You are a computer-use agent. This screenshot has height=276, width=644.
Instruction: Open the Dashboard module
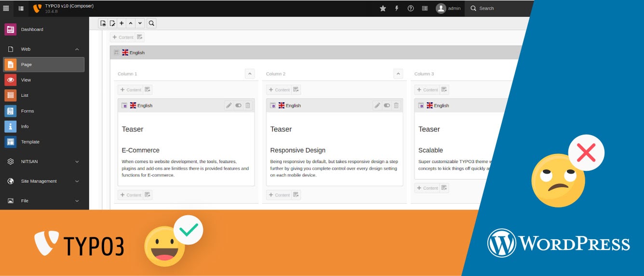44,29
